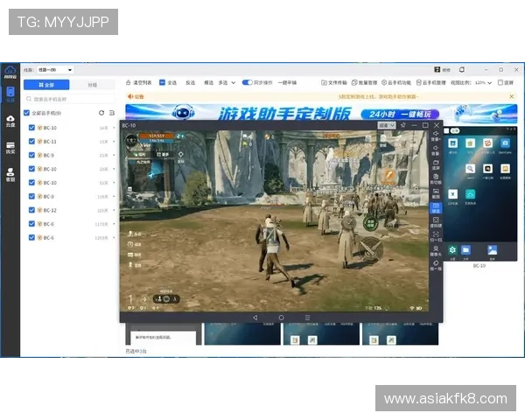
Task: Open the file manager icon in BC-10 thumbnail
Action: tap(465, 250)
